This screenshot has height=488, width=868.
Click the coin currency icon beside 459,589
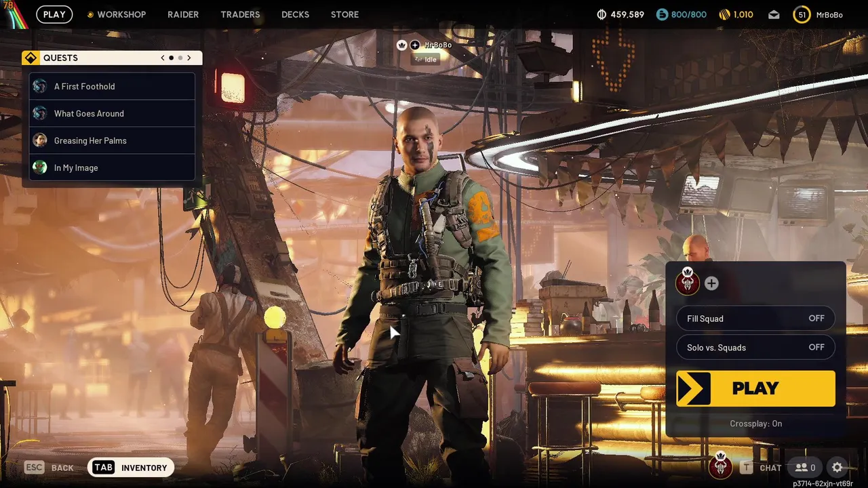[601, 14]
